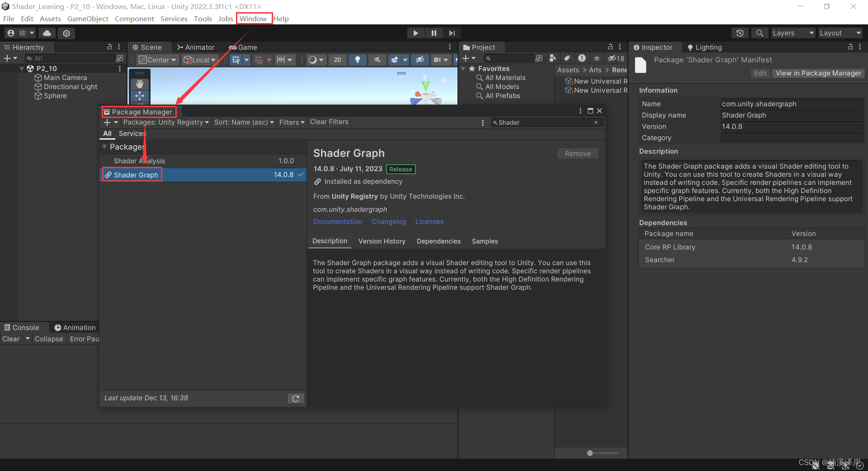Image resolution: width=868 pixels, height=471 pixels.
Task: Open the Hierarchy panel context menu
Action: coord(119,47)
